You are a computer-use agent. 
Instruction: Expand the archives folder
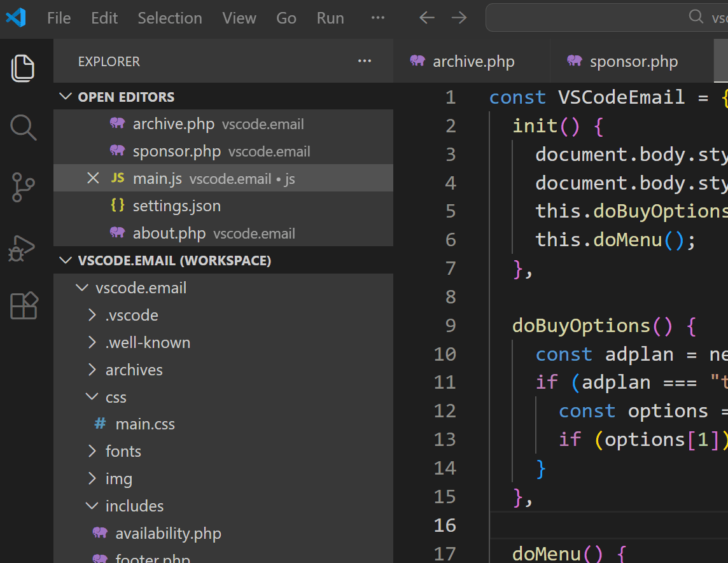coord(92,369)
